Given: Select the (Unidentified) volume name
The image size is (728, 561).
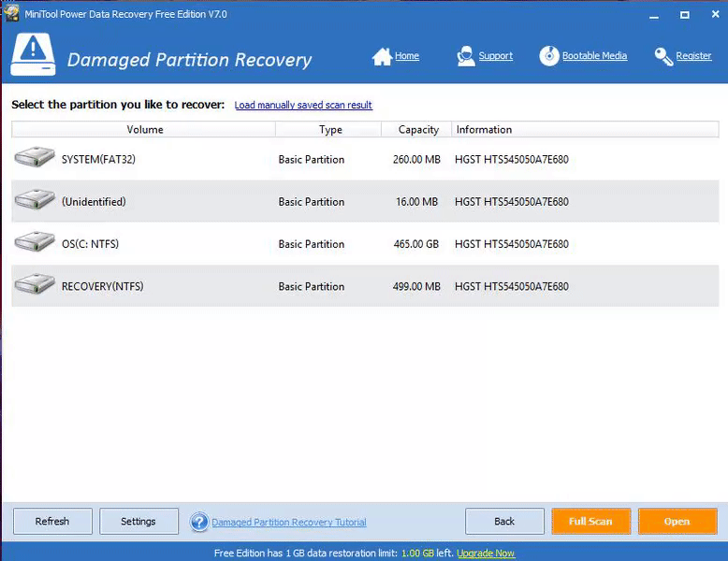Looking at the screenshot, I should [94, 202].
